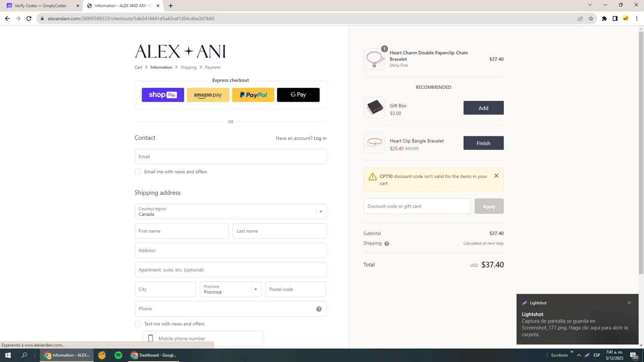The width and height of the screenshot is (644, 362).
Task: Click the ALEX AND ANI logo
Action: point(180,51)
